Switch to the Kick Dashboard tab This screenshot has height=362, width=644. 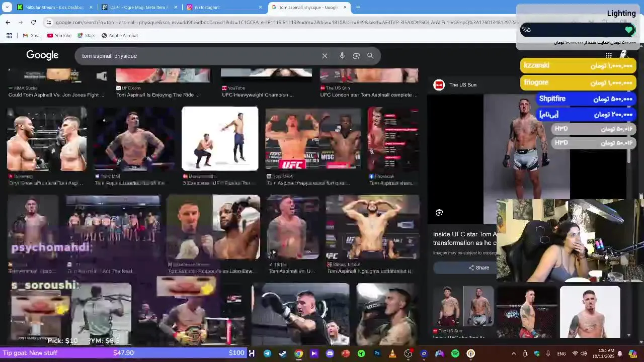[54, 7]
